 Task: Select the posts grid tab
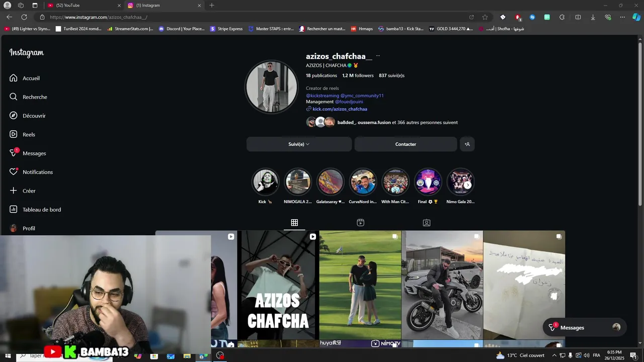tap(294, 223)
